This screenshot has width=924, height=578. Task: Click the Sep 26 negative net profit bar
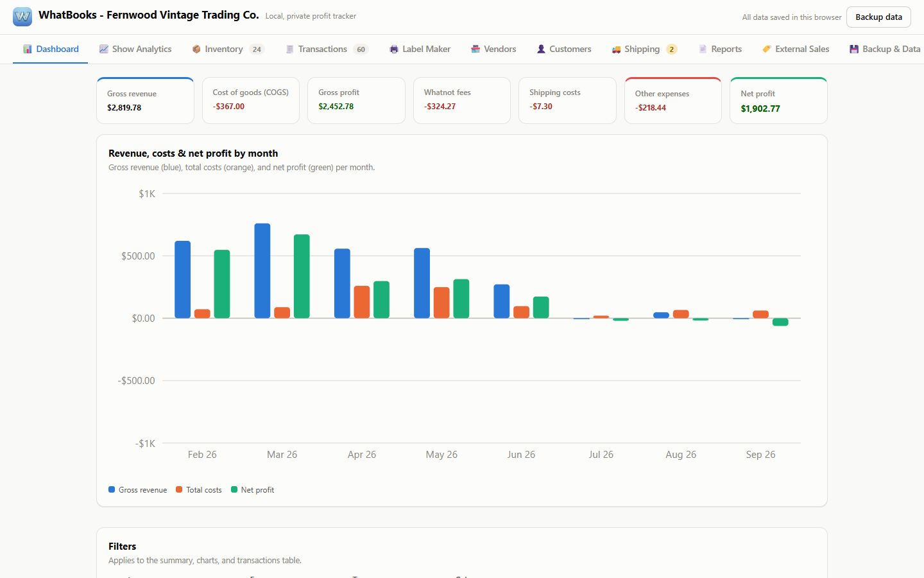[x=780, y=322]
